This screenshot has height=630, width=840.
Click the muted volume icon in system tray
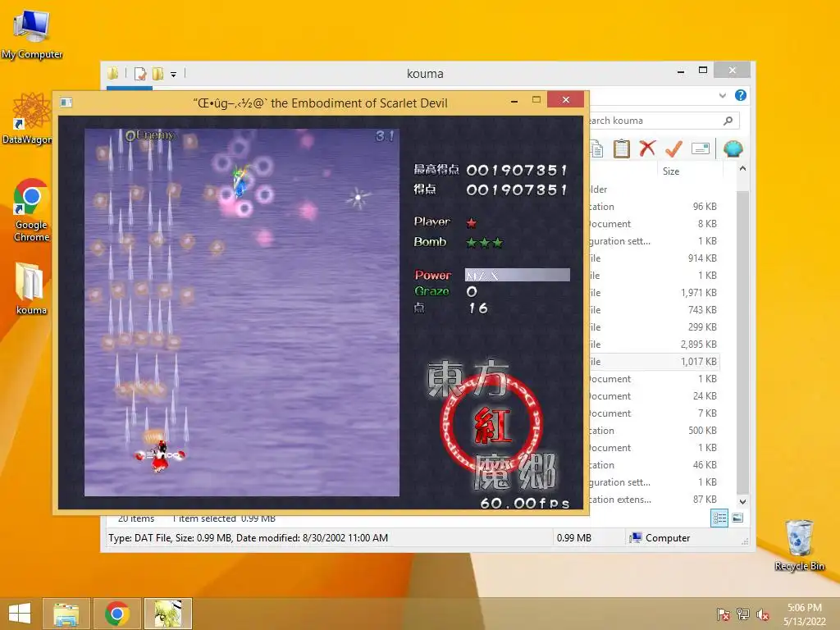[x=763, y=615]
